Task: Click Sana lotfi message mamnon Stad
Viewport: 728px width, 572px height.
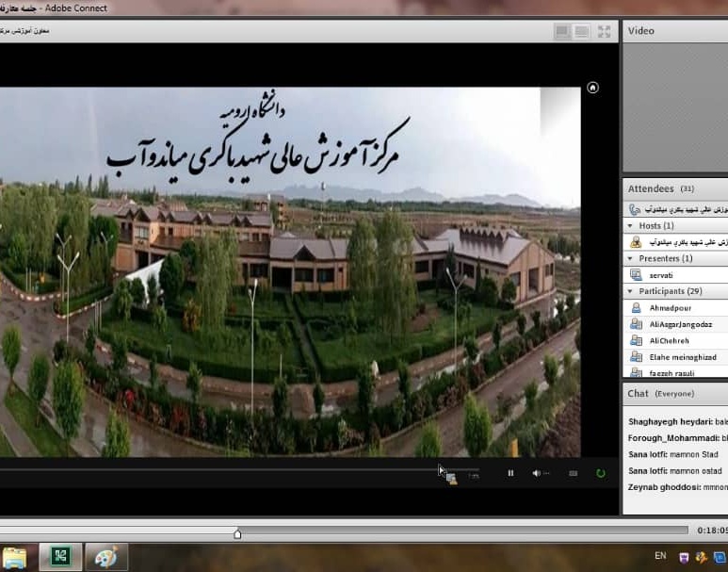Action: (673, 454)
